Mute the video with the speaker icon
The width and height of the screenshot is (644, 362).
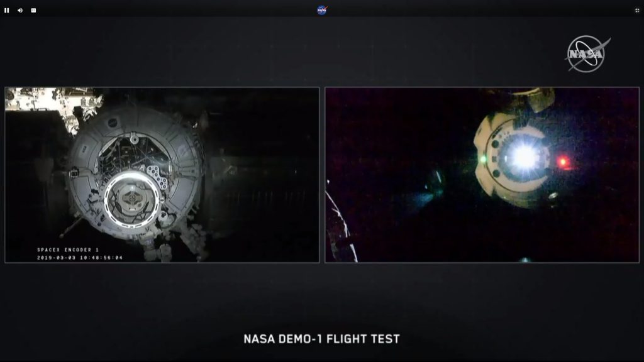click(20, 10)
